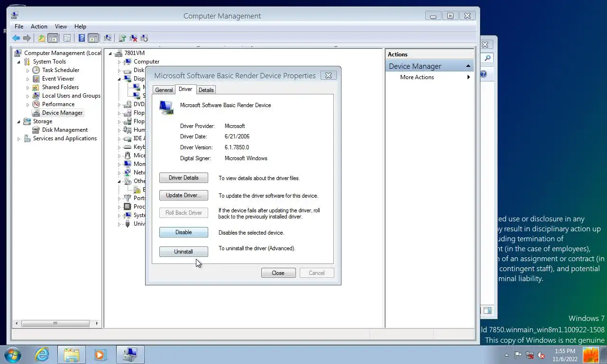Collapse the Storage node
Viewport: 607px width, 364px height.
[x=19, y=121]
